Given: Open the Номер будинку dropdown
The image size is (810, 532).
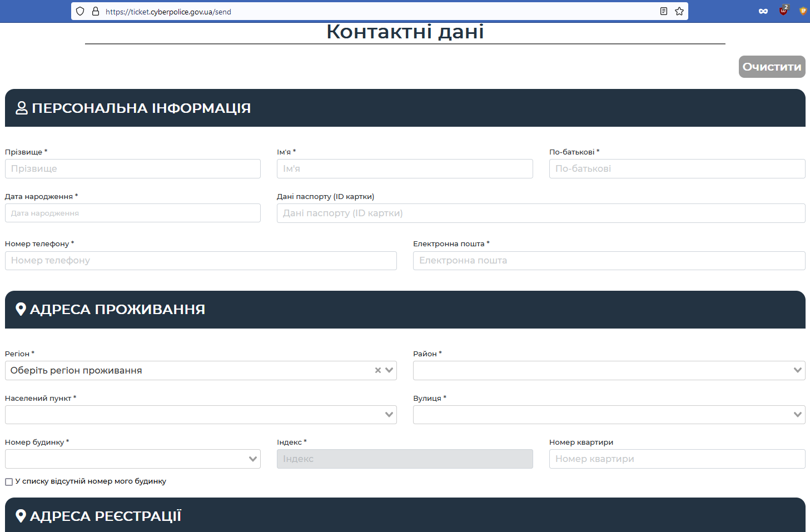Looking at the screenshot, I should coord(133,459).
